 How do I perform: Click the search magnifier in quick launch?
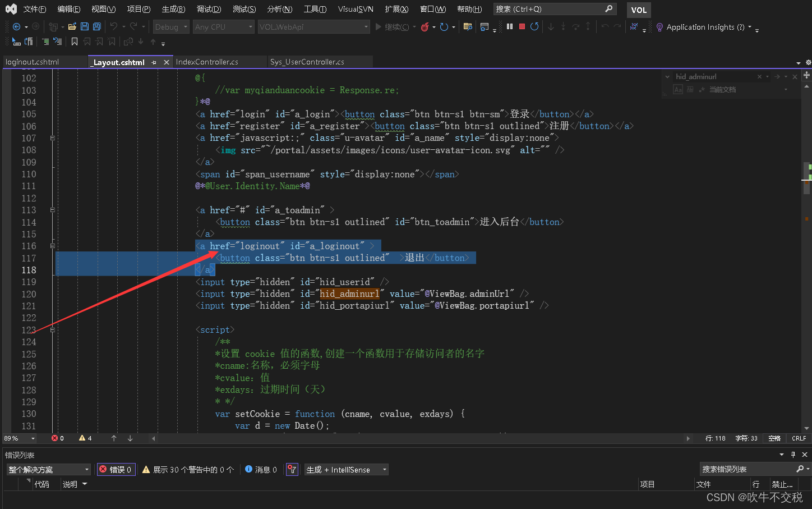(x=609, y=9)
